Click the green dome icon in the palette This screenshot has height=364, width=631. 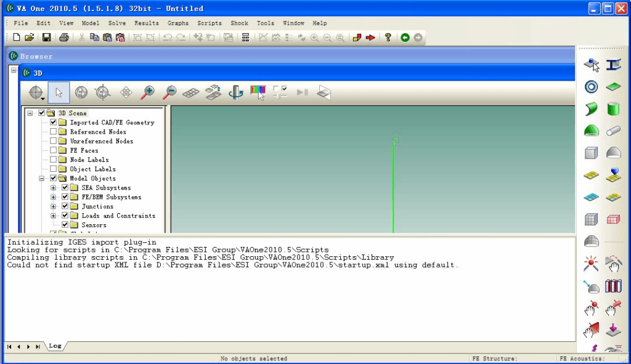click(591, 131)
